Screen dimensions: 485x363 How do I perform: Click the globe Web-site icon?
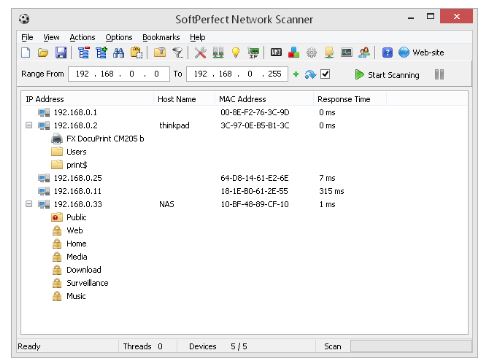[x=404, y=53]
